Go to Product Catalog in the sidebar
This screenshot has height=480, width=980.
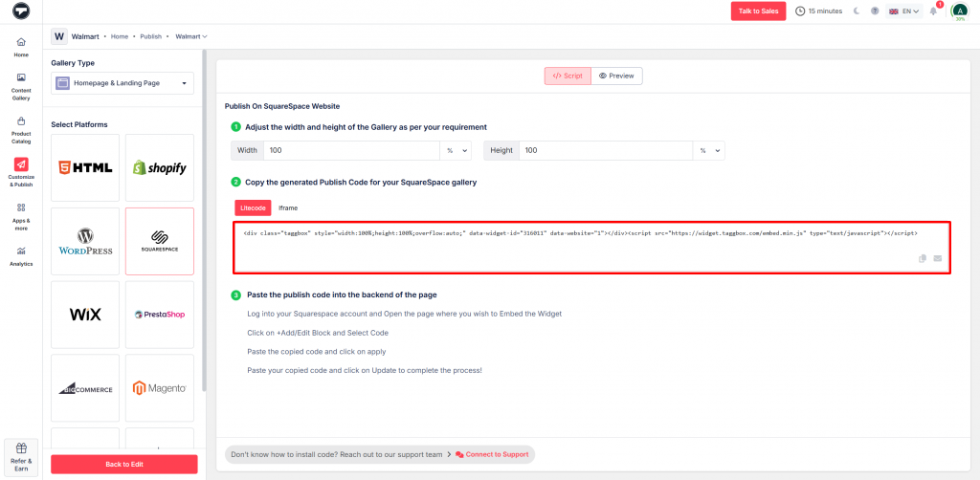(21, 129)
